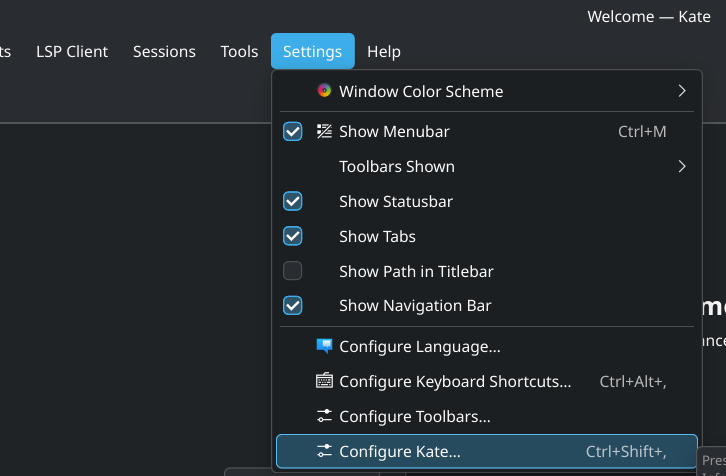The height and width of the screenshot is (476, 726).
Task: Click the Configure Kate sliders icon
Action: click(324, 451)
